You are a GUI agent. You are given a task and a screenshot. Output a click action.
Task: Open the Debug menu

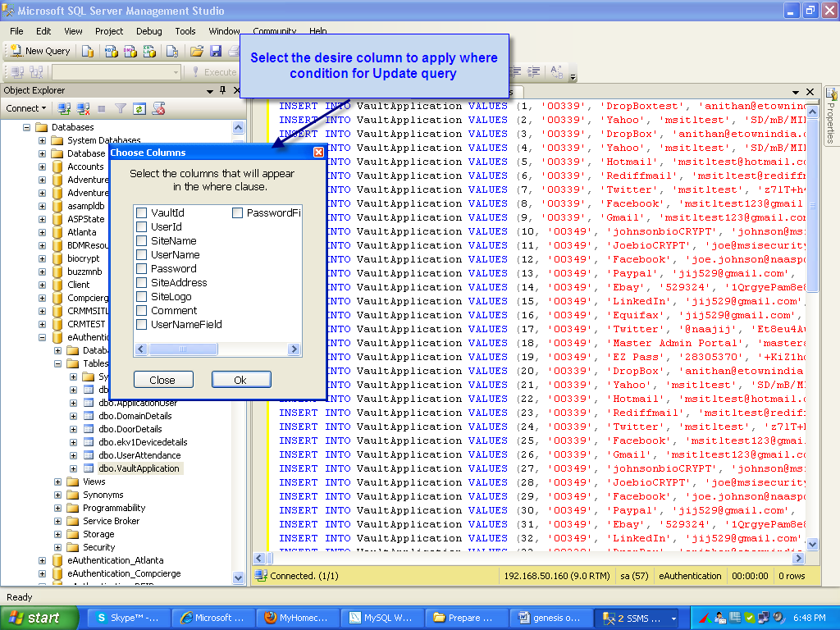[149, 31]
